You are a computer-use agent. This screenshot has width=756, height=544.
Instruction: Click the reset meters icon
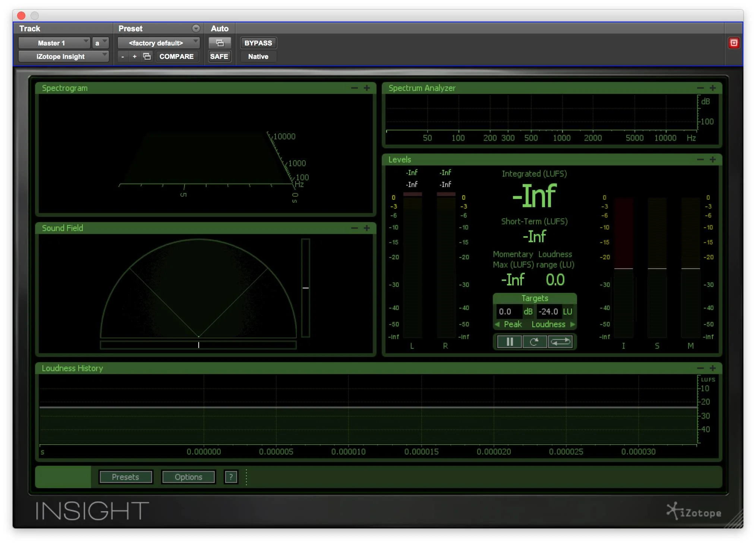click(534, 342)
